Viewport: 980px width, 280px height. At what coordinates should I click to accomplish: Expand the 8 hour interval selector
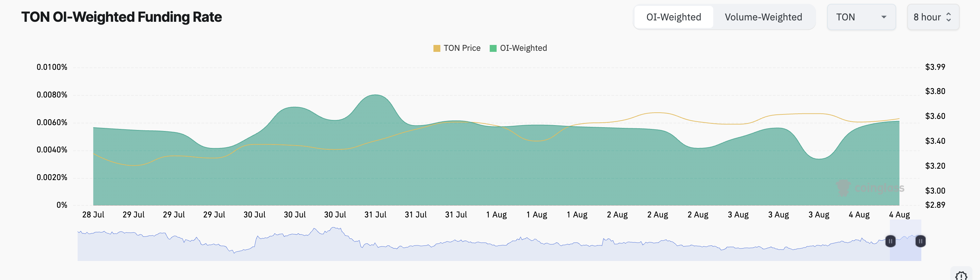932,17
